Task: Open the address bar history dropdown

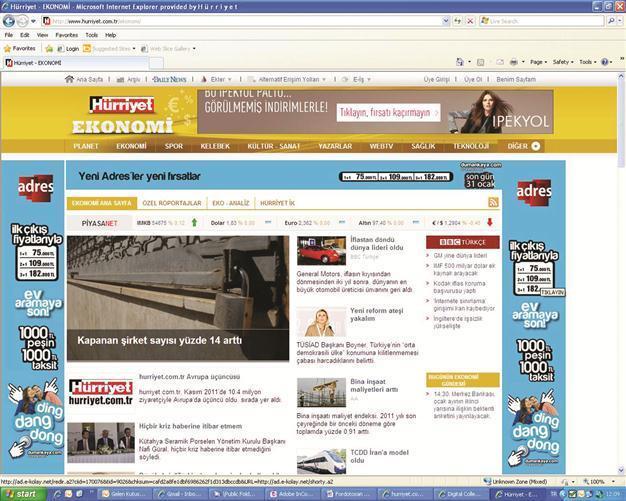Action: coord(446,21)
